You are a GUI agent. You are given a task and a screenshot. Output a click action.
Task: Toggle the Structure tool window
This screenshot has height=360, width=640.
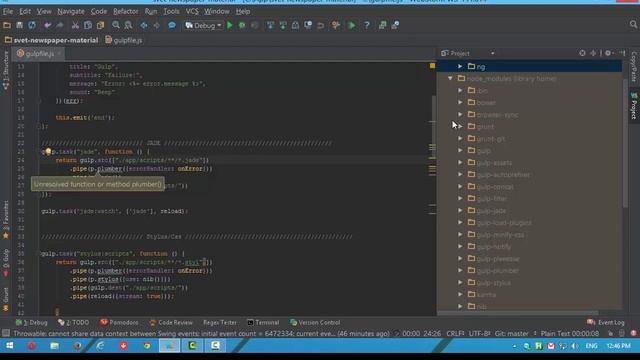6,70
